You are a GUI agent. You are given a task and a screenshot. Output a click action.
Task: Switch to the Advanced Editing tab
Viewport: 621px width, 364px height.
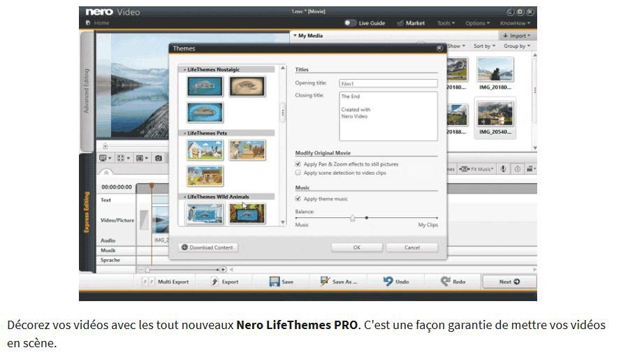coord(87,92)
